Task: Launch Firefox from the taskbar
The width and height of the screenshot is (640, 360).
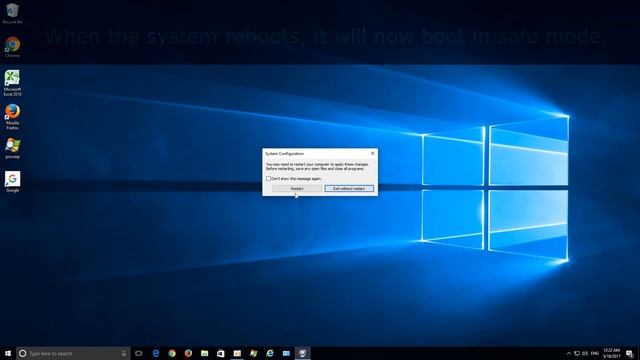Action: click(x=188, y=353)
